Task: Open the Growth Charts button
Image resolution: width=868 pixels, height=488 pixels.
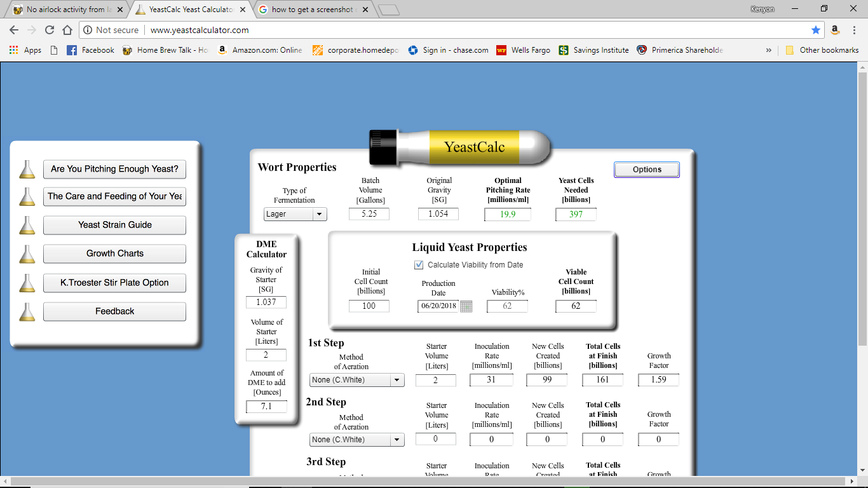Action: coord(114,254)
